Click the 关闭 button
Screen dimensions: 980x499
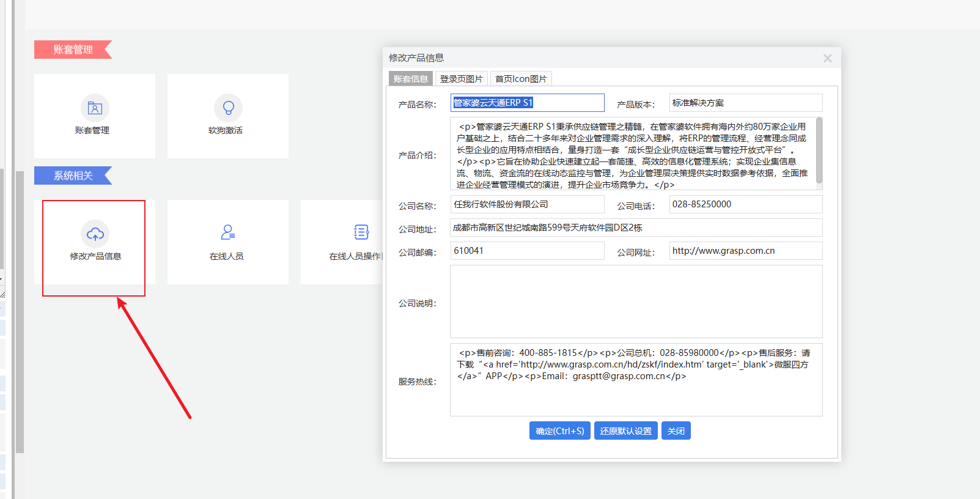point(676,431)
